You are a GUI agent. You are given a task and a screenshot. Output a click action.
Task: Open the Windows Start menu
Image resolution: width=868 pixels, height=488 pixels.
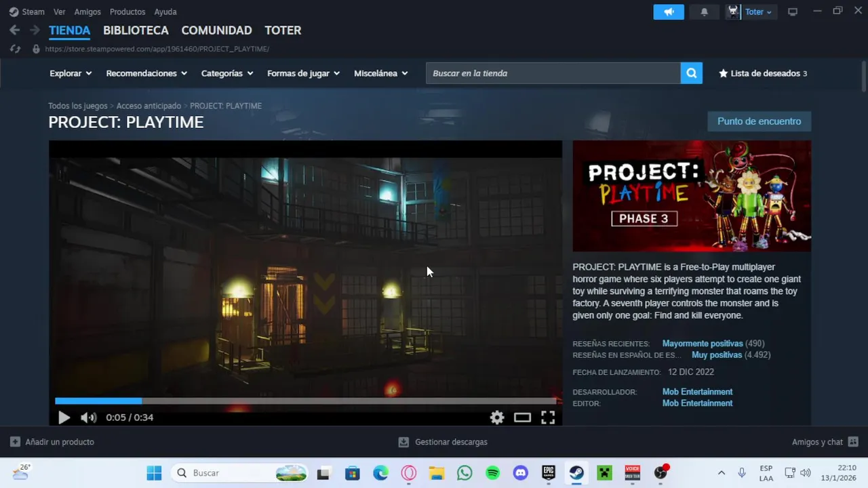[x=154, y=473]
